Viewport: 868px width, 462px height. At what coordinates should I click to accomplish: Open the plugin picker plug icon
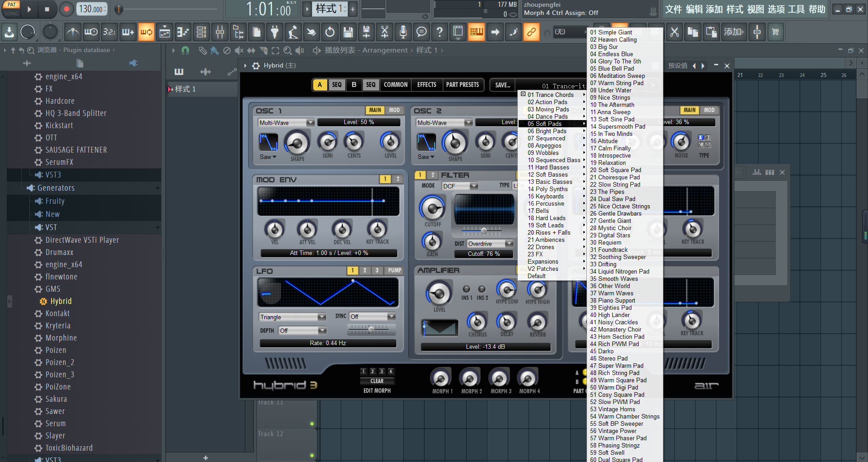[x=275, y=32]
